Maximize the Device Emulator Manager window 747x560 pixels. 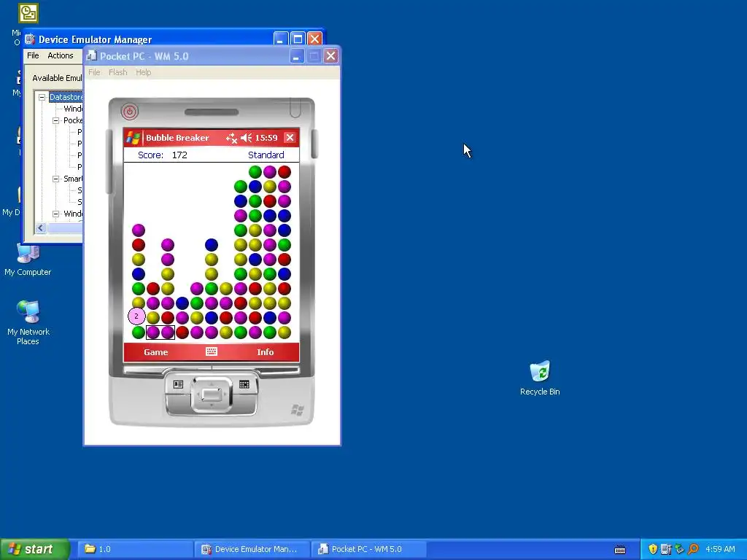point(298,39)
